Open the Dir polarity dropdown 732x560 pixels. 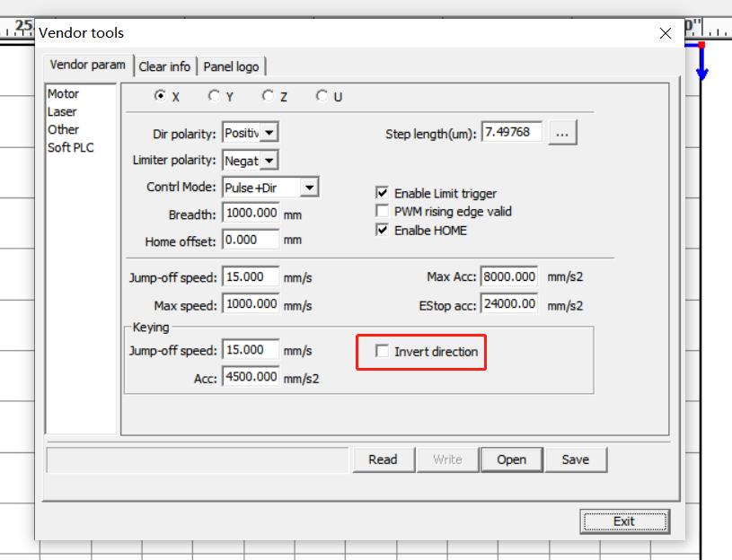(269, 131)
